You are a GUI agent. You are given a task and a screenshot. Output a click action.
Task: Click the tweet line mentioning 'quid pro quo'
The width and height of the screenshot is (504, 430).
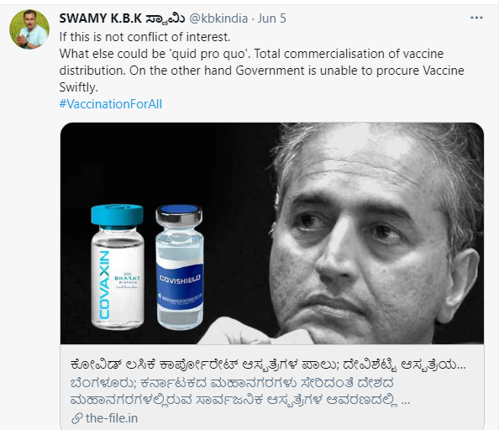coord(251,54)
